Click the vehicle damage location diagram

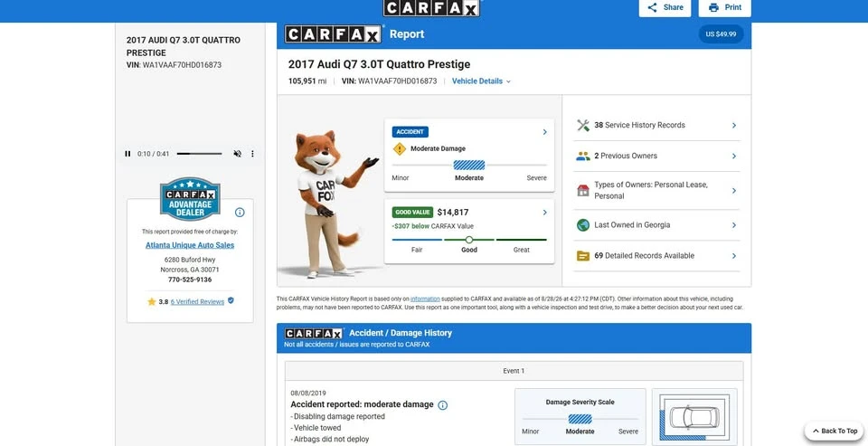click(694, 417)
